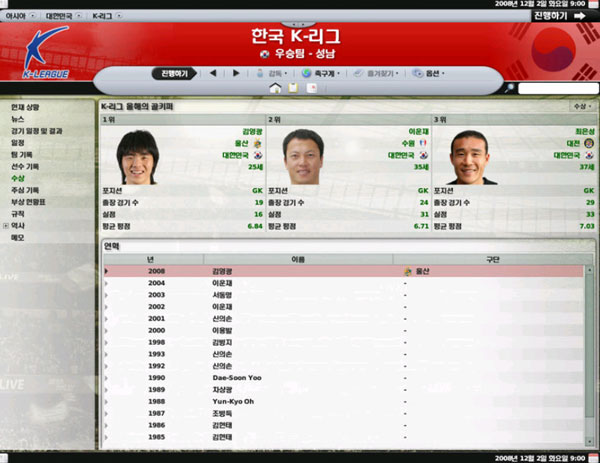Click the notepad icon beside the home icon
This screenshot has width=600, height=463.
[293, 88]
